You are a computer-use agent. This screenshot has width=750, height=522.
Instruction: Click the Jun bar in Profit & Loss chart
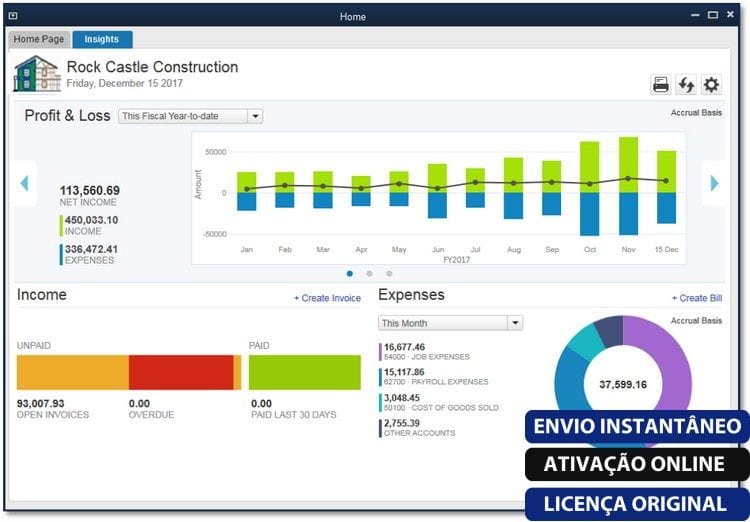point(437,191)
